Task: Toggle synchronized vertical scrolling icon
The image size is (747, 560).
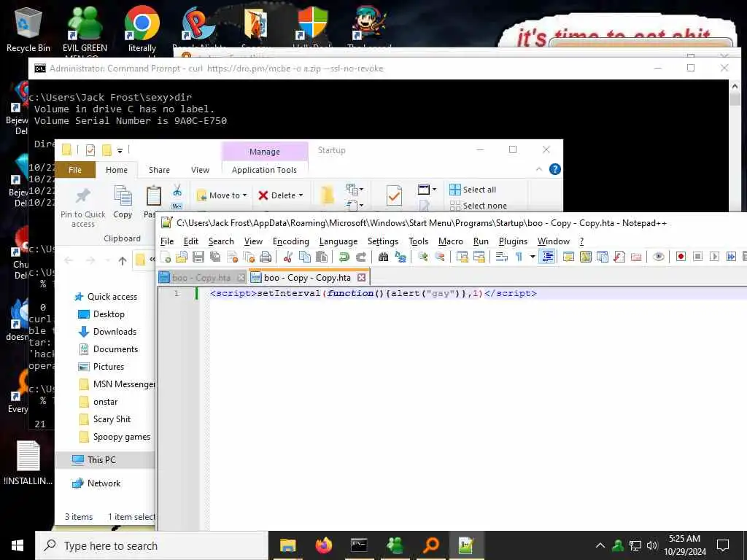Action: click(x=462, y=257)
